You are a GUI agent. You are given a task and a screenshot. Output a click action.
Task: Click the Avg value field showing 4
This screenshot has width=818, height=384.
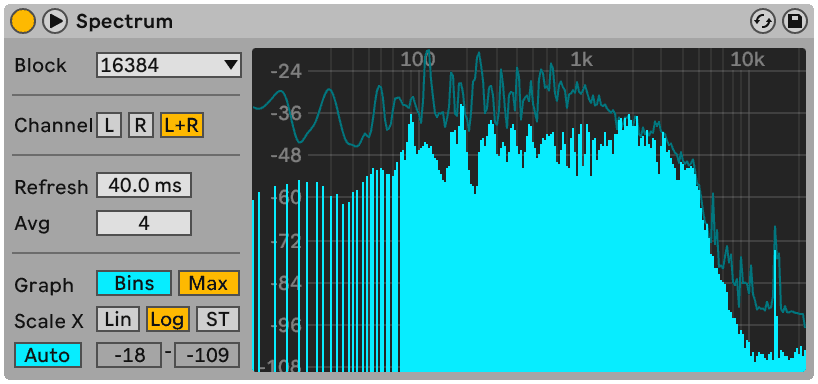point(144,223)
